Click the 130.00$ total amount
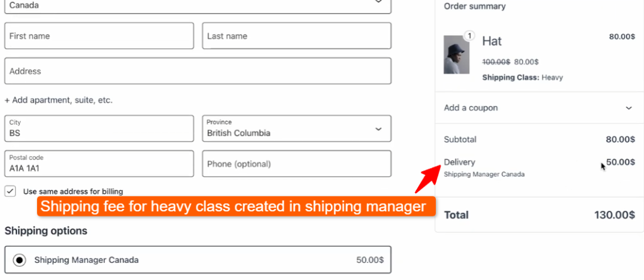The height and width of the screenshot is (280, 644). tap(614, 215)
